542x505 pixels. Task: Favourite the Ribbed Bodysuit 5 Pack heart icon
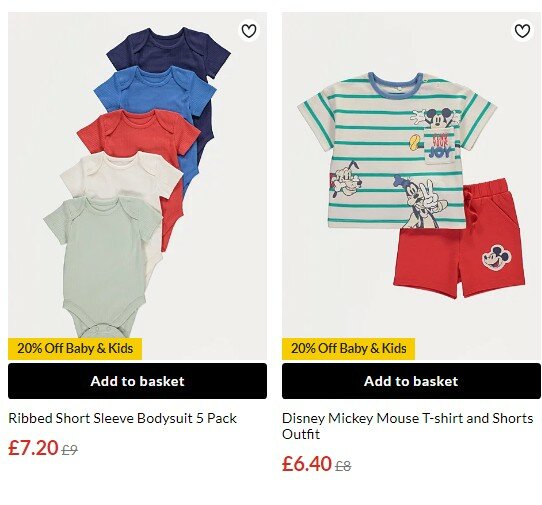249,31
